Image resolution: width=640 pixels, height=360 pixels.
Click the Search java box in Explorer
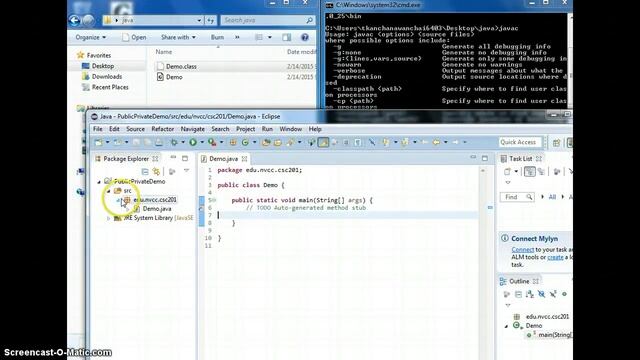click(x=267, y=20)
